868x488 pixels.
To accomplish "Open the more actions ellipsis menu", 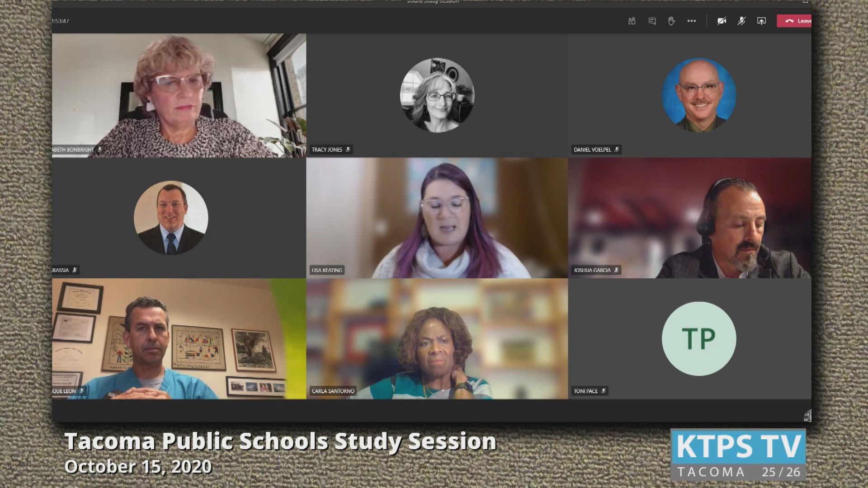I will pos(691,21).
